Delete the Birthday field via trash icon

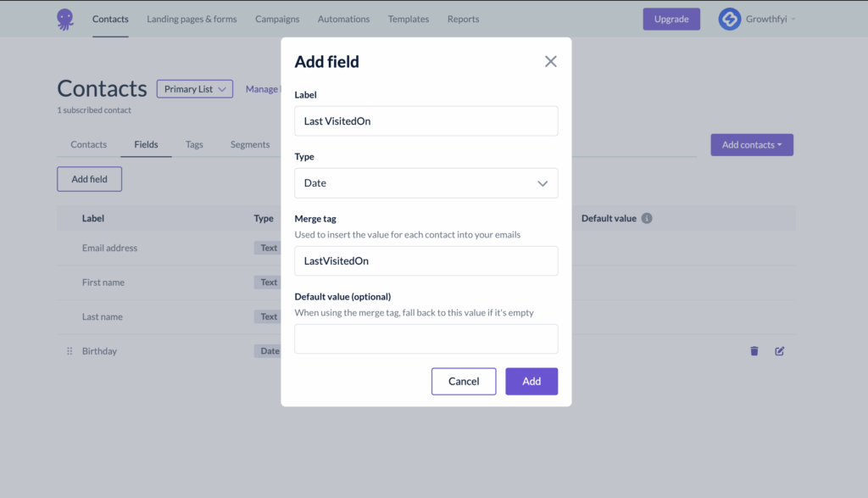click(754, 351)
